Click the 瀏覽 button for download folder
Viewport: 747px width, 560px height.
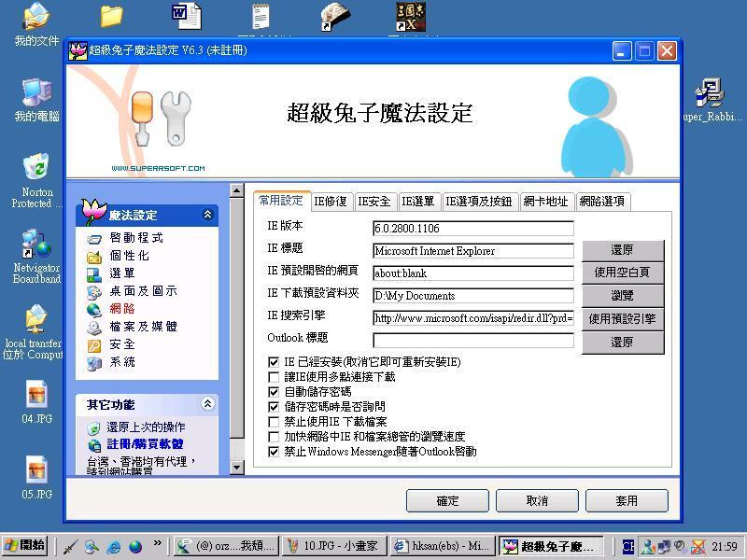tap(623, 296)
